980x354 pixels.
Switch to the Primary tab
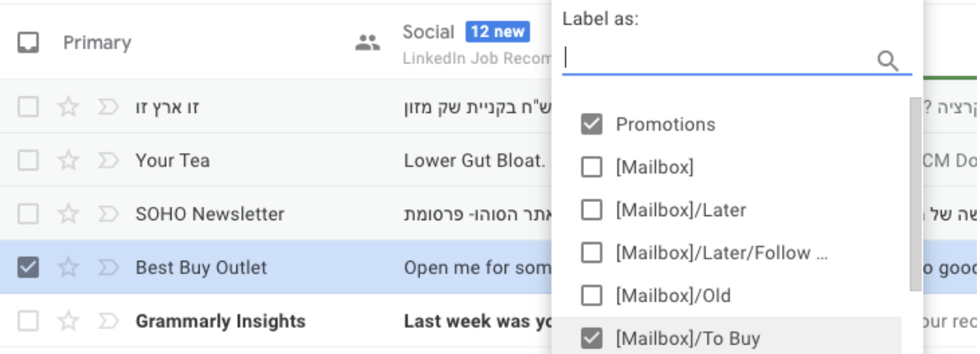[x=97, y=42]
